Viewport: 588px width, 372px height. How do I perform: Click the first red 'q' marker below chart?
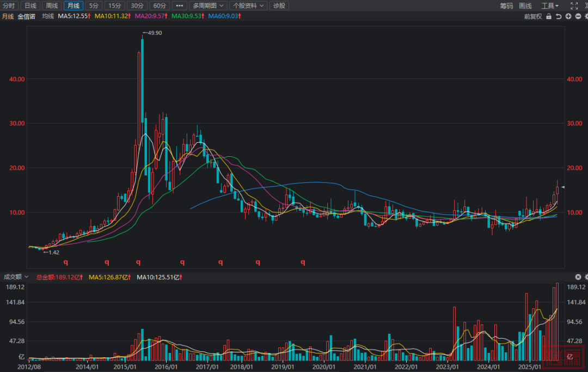[x=66, y=262]
